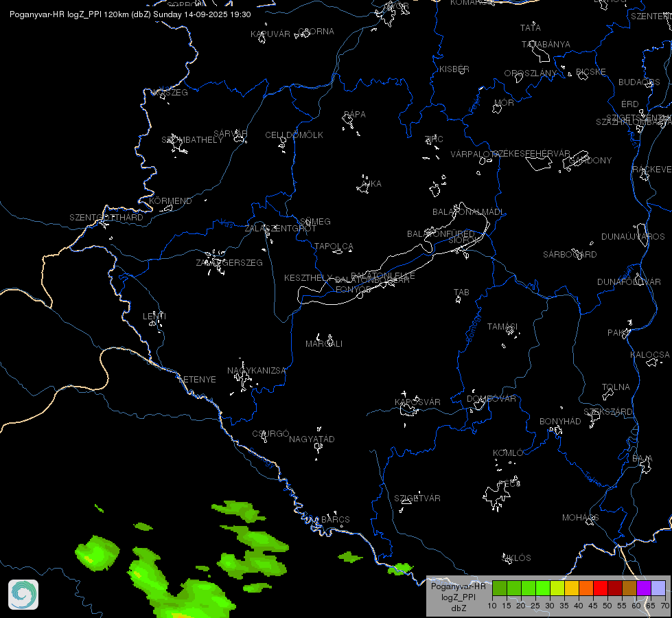Click the ZALAEGERSZEG city label
The image size is (672, 618).
[229, 263]
